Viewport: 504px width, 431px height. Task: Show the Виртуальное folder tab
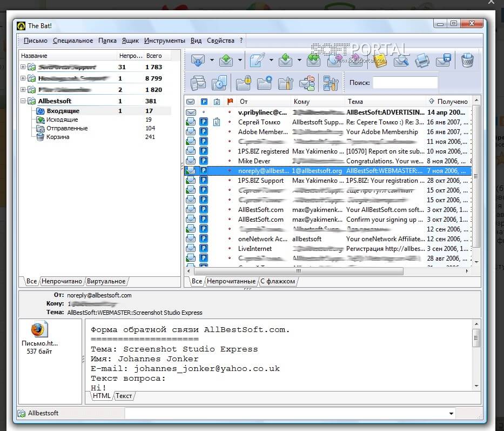pyautogui.click(x=106, y=281)
